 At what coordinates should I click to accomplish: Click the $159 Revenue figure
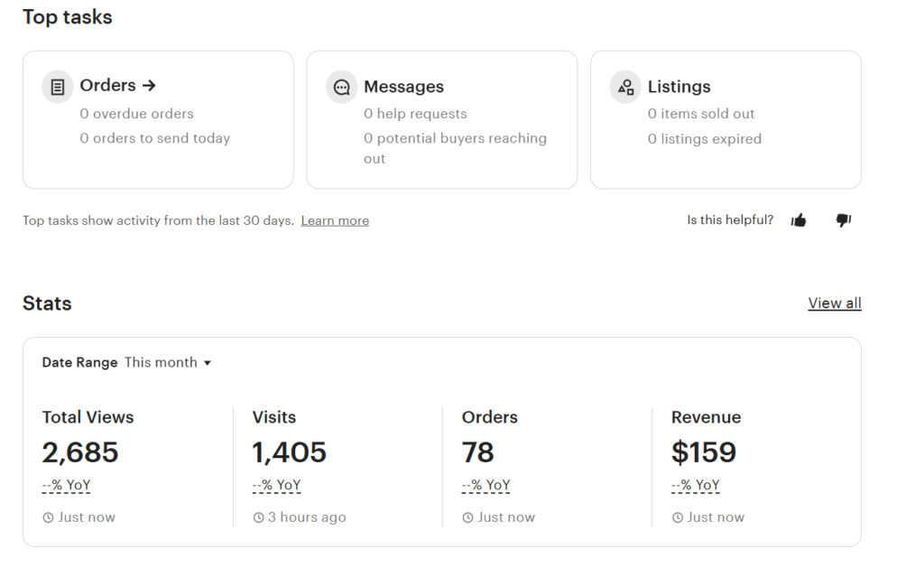tap(704, 452)
